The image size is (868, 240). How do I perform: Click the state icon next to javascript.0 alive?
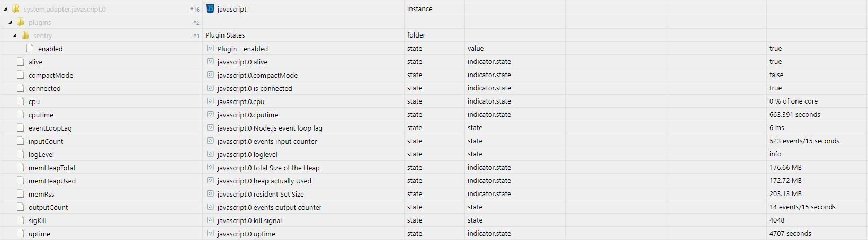coord(210,62)
